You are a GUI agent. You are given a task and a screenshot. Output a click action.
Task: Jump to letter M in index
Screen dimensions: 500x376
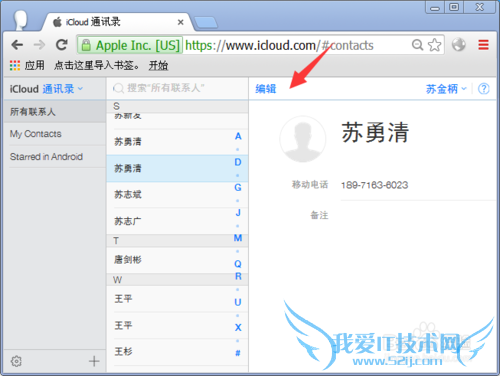tap(238, 238)
